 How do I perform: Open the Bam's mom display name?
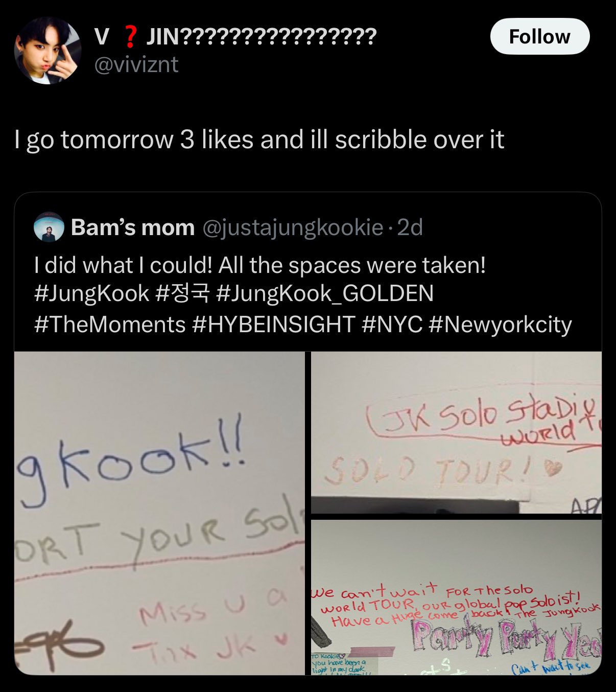point(133,227)
